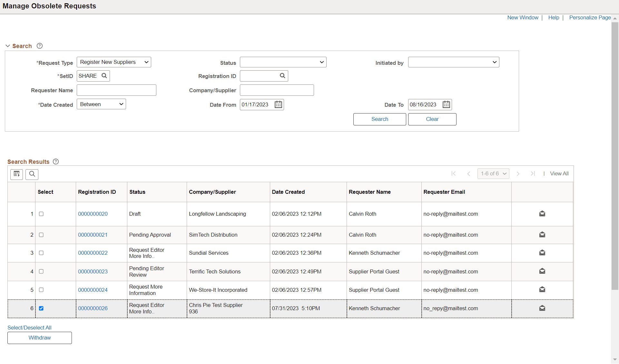Open the Find icon in Search Results toolbar
This screenshot has height=364, width=619.
[x=32, y=174]
